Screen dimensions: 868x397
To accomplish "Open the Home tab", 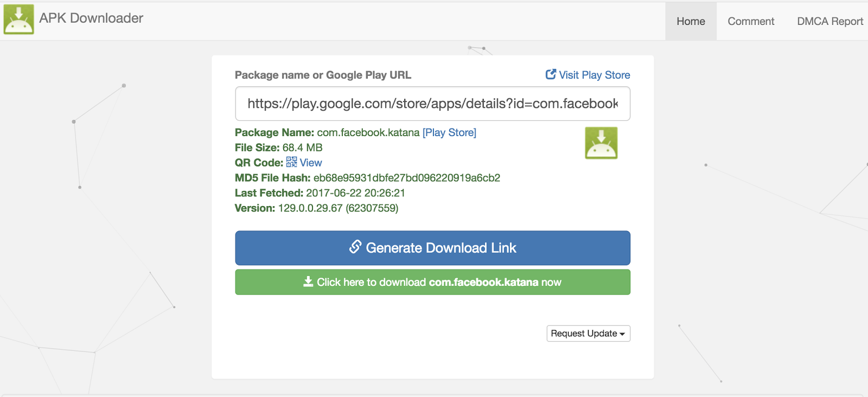I will 691,21.
